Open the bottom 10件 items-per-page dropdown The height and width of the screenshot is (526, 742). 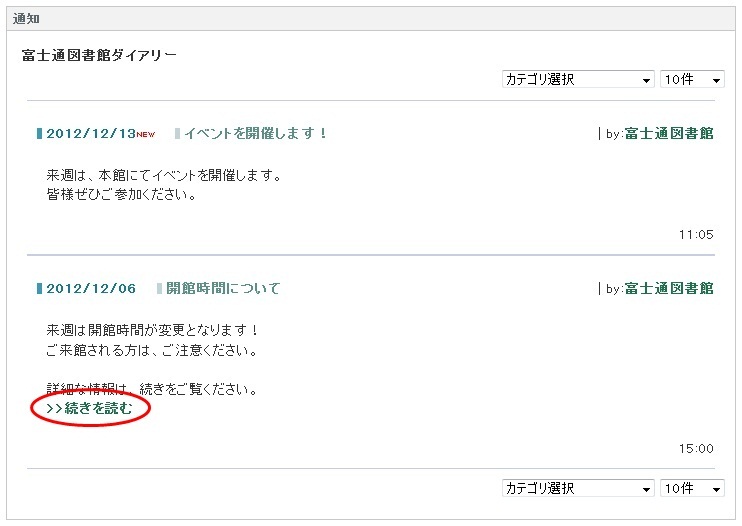692,488
